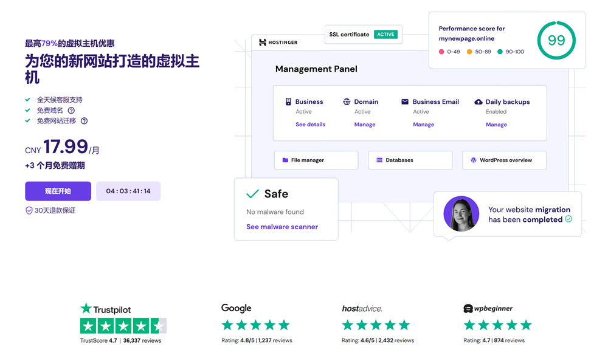Click the Trustpilot green star rating
Viewport: 608px width, 364px height.
(123, 326)
